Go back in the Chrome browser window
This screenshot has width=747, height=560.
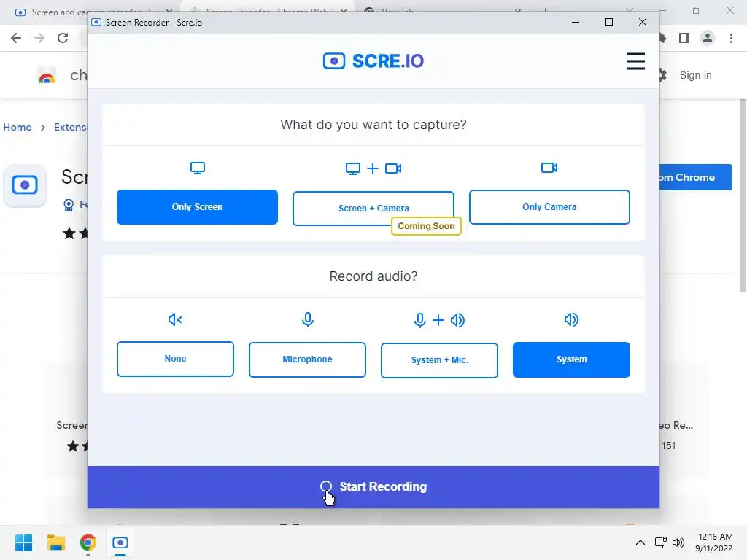click(x=16, y=38)
